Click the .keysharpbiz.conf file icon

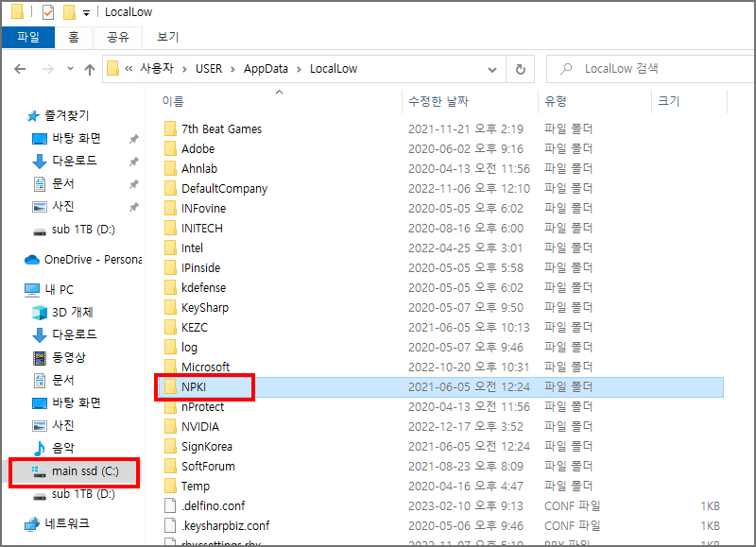170,525
